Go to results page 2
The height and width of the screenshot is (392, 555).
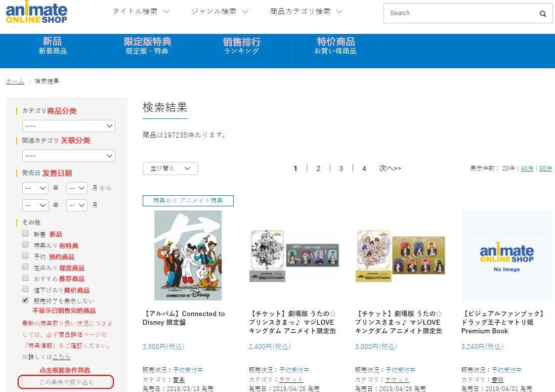click(x=318, y=168)
